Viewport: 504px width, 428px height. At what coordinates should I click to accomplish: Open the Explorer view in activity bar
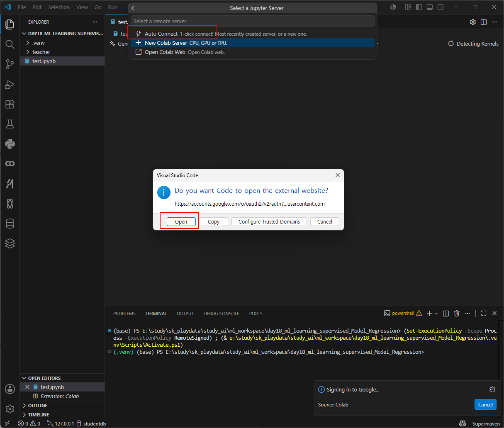tap(10, 24)
